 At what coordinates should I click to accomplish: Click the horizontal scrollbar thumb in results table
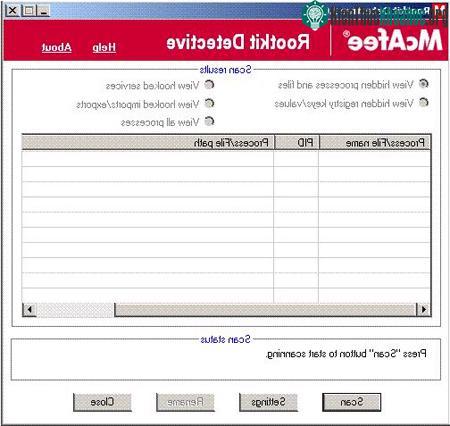pyautogui.click(x=265, y=310)
